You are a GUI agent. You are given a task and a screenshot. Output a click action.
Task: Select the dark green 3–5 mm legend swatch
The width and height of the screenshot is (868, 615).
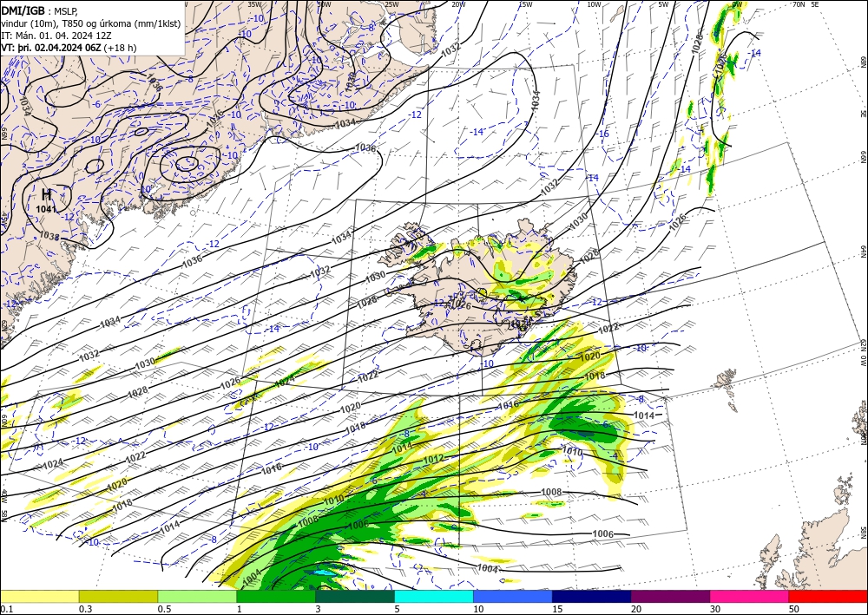(355, 596)
